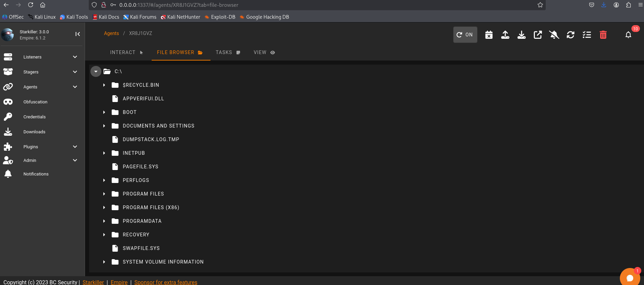Viewport: 644px width, 285px height.
Task: Expand the PROGRAMDATA folder arrow
Action: tap(104, 221)
